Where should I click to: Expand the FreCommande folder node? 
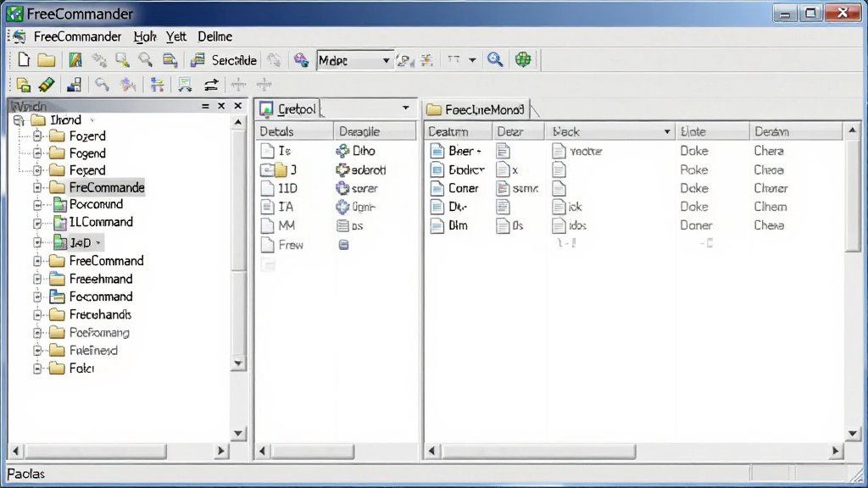click(37, 187)
